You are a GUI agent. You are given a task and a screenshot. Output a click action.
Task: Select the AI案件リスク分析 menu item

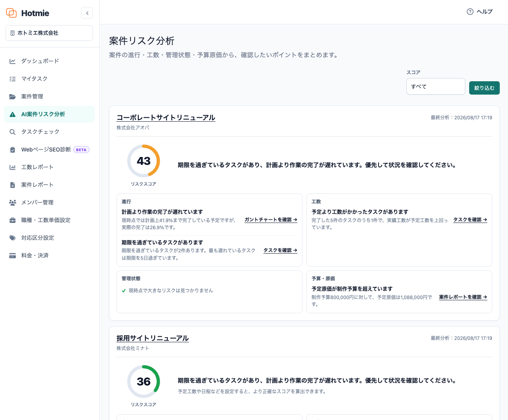click(x=49, y=114)
